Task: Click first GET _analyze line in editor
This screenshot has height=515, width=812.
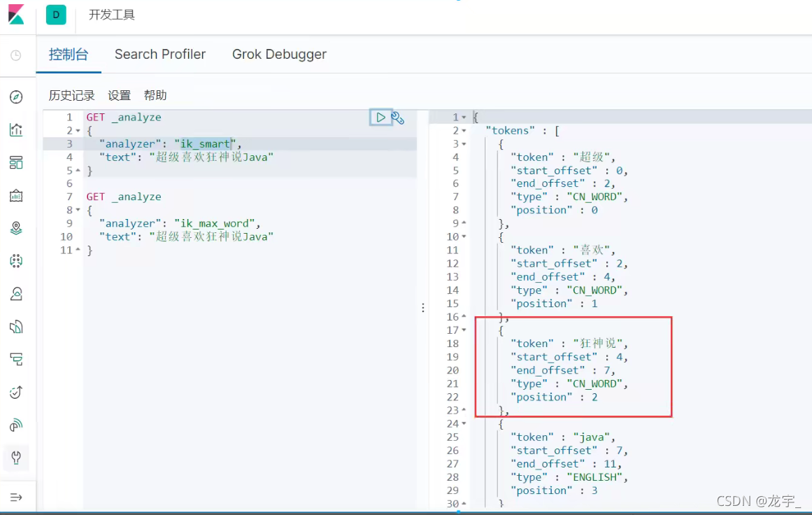Action: coord(124,117)
